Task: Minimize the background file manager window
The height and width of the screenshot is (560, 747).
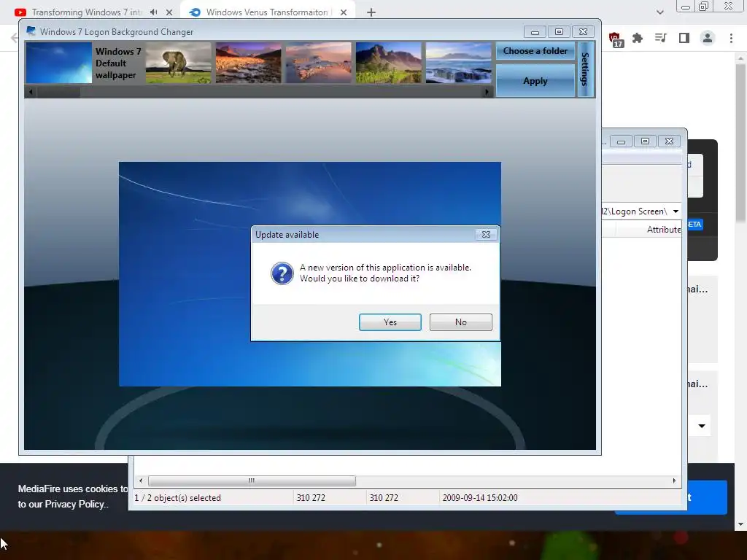Action: click(x=621, y=141)
